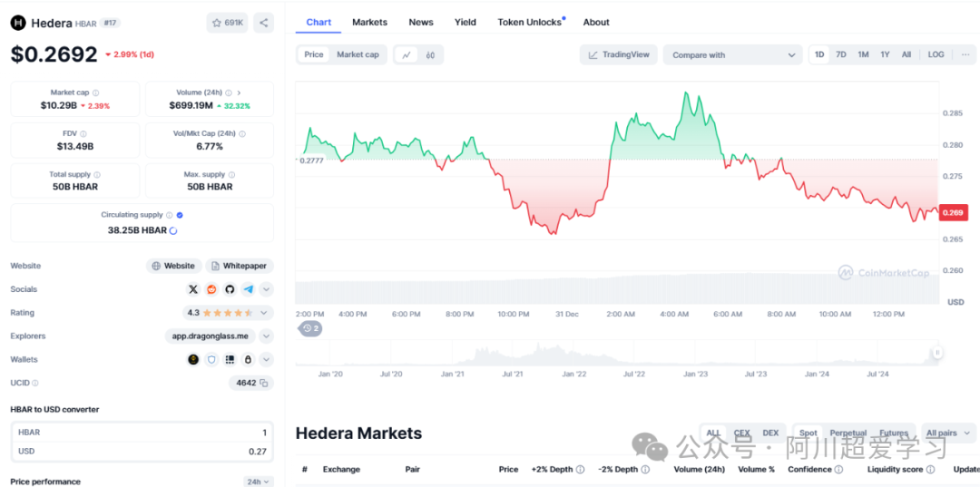Screen dimensions: 980x487
Task: Select the line chart type toggle
Action: tap(407, 55)
